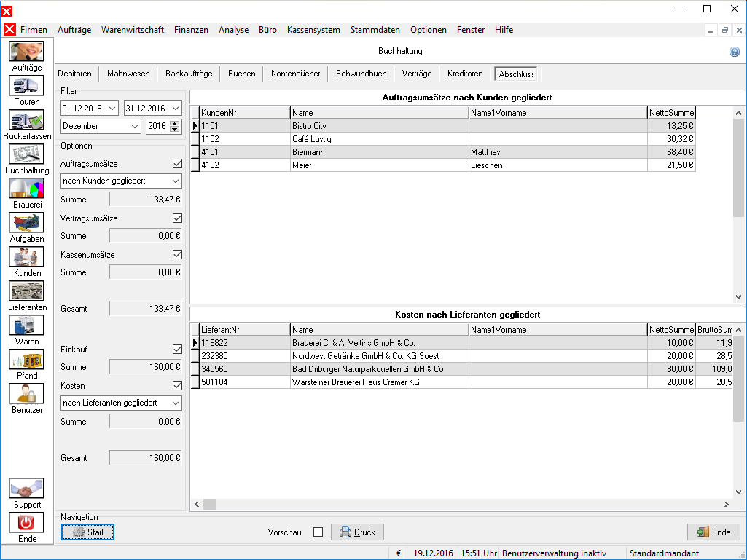Switch to the Kontenbücher tab
The height and width of the screenshot is (560, 747).
(x=295, y=74)
